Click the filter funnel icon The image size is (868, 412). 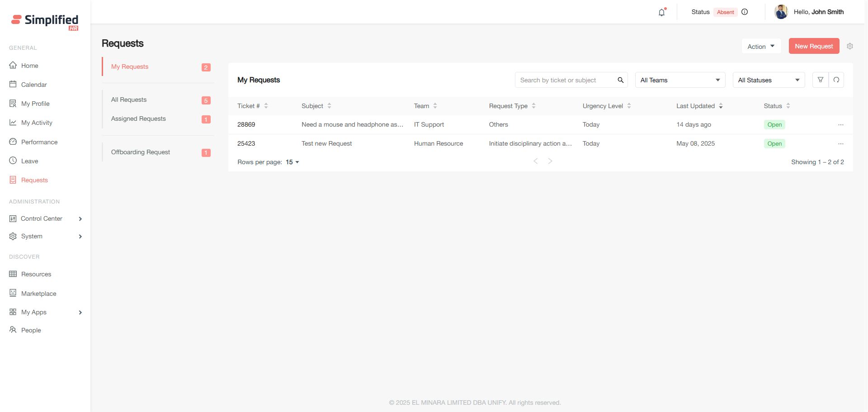pos(821,80)
